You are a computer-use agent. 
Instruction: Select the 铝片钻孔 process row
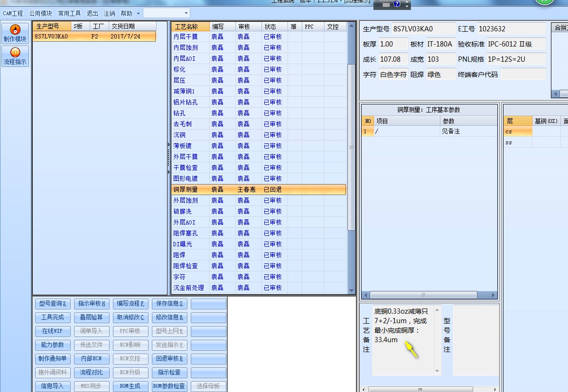tap(259, 102)
